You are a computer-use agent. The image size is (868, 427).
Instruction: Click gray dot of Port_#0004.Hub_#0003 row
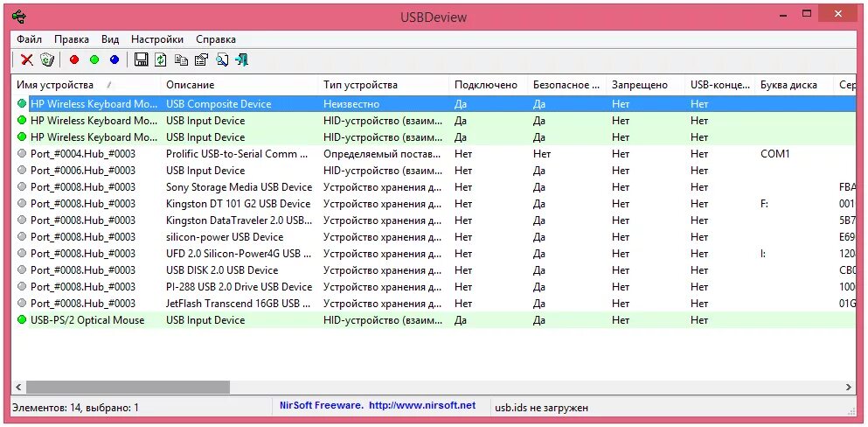(22, 153)
